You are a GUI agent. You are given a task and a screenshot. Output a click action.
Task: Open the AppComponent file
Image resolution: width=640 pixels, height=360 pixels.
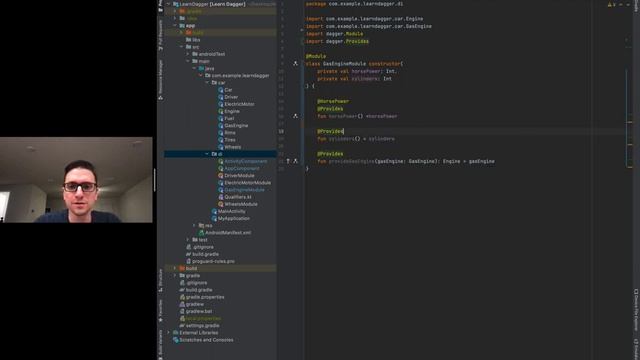click(238, 169)
